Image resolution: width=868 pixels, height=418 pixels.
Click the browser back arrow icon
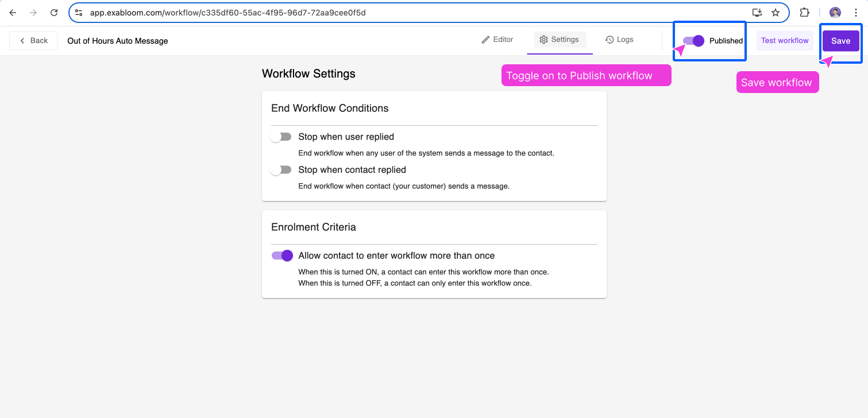(x=13, y=12)
